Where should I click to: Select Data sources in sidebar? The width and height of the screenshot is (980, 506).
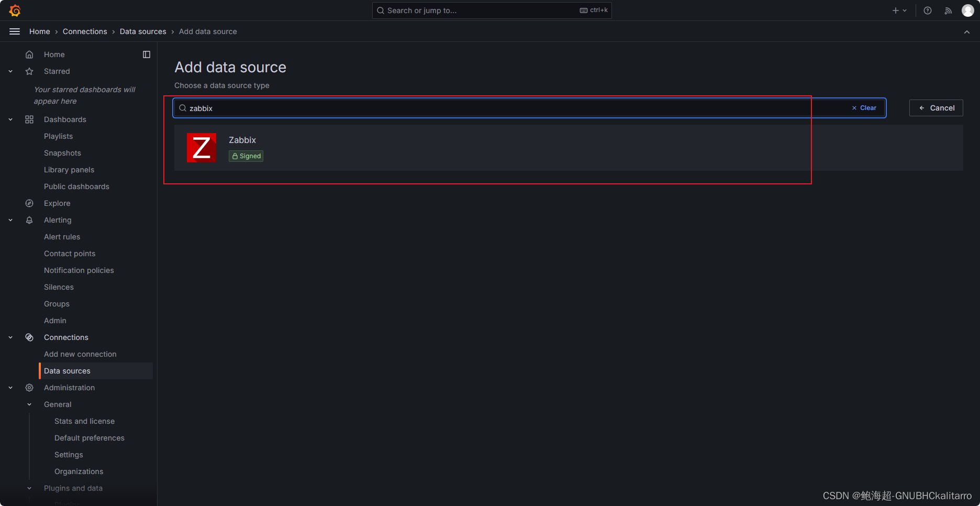coord(96,371)
